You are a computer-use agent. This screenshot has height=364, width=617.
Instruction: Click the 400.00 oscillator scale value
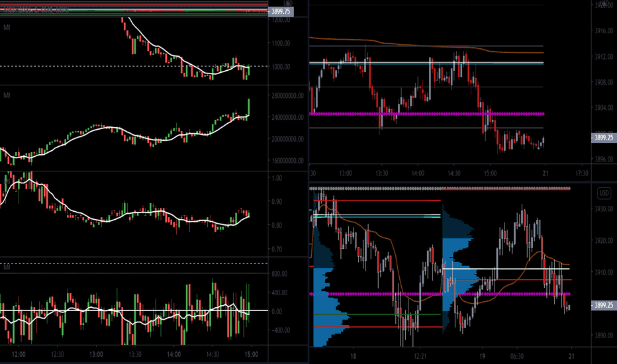[x=279, y=293]
